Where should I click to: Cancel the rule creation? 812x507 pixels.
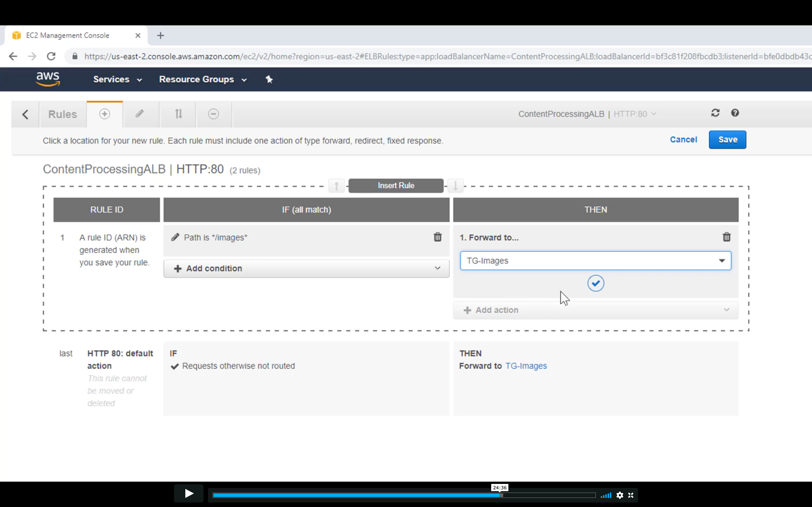683,140
